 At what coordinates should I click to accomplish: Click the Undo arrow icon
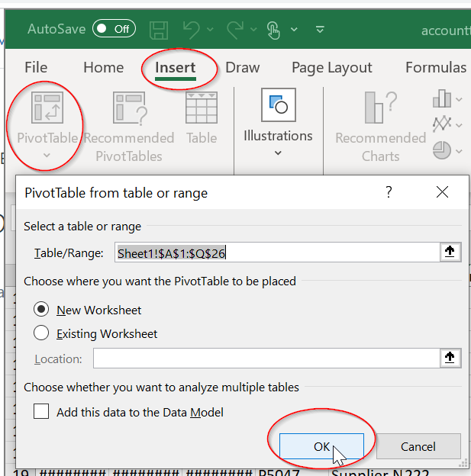coord(192,30)
